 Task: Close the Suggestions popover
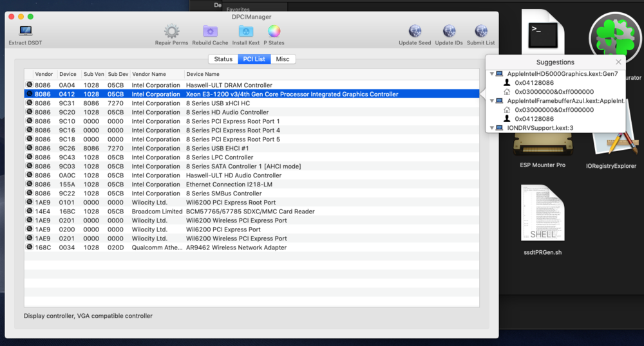click(618, 62)
